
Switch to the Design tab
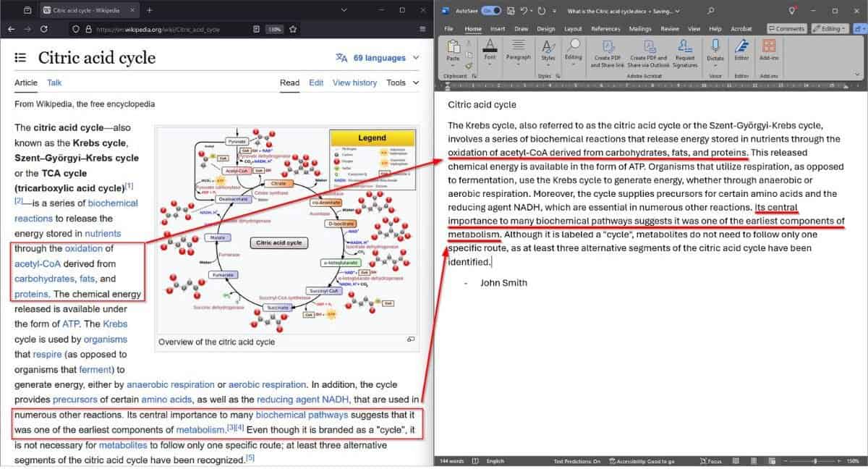coord(546,29)
